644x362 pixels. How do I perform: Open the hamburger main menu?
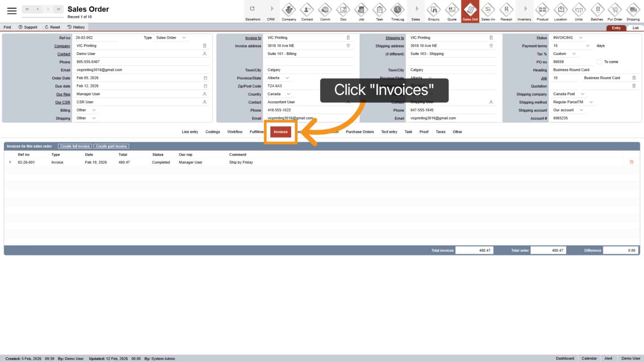[x=12, y=11]
